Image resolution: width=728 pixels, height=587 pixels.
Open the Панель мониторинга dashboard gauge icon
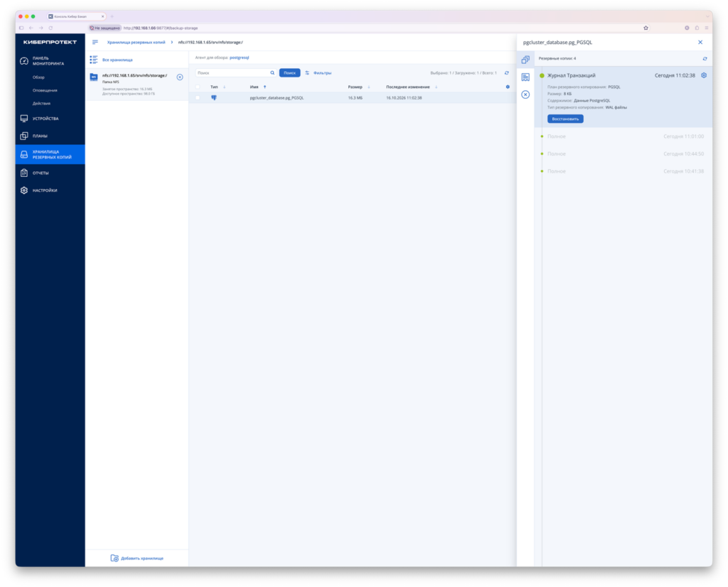tap(24, 61)
